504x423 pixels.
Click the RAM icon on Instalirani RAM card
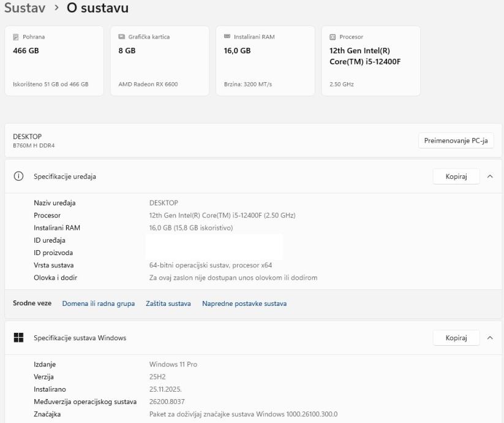point(227,37)
